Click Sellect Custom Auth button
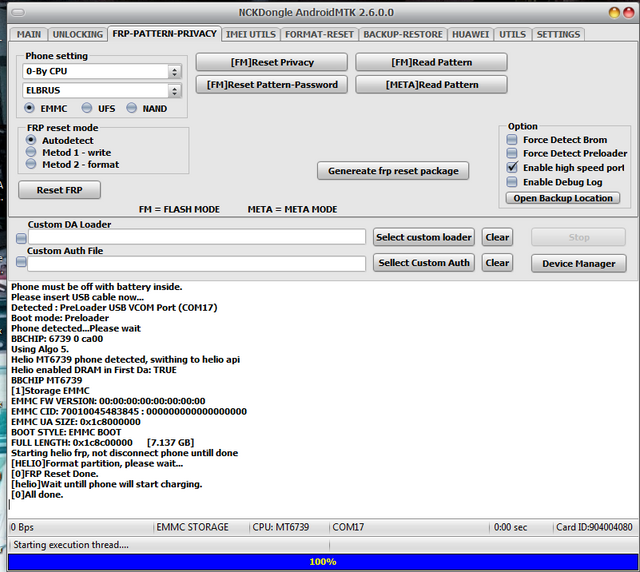The height and width of the screenshot is (572, 640). pos(424,263)
